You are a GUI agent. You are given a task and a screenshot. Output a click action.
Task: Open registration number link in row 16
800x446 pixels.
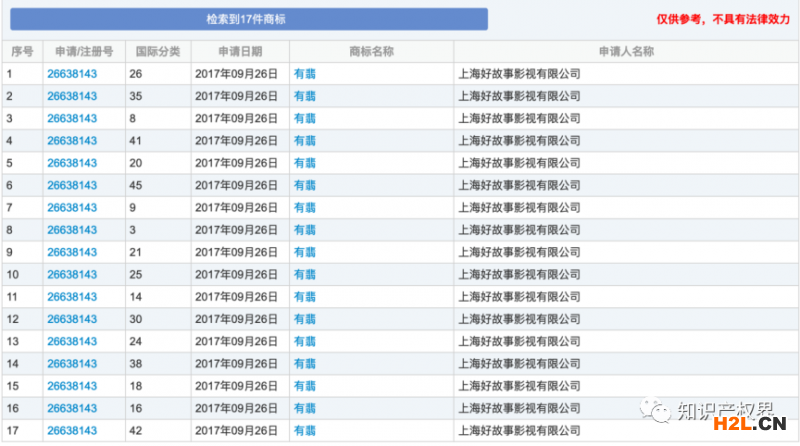72,408
